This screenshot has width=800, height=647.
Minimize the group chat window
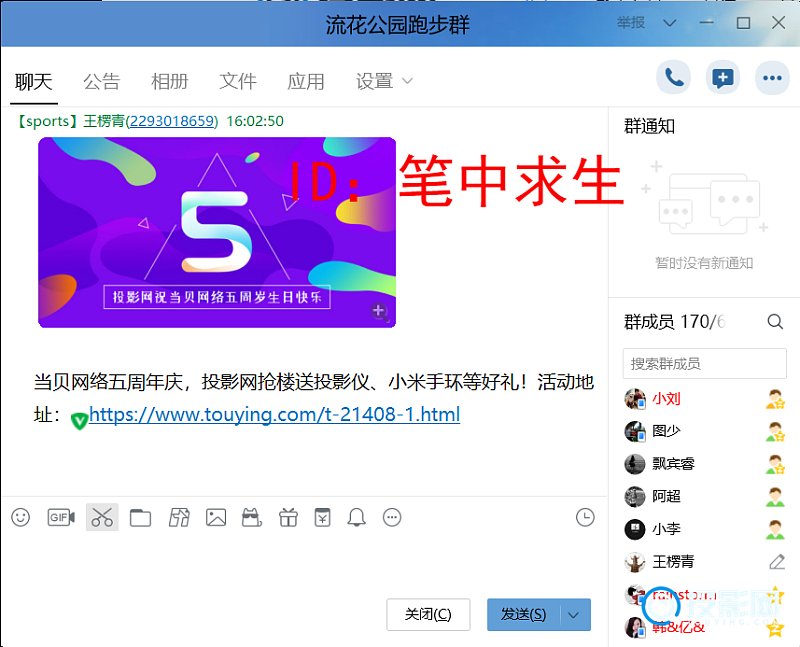coord(707,23)
